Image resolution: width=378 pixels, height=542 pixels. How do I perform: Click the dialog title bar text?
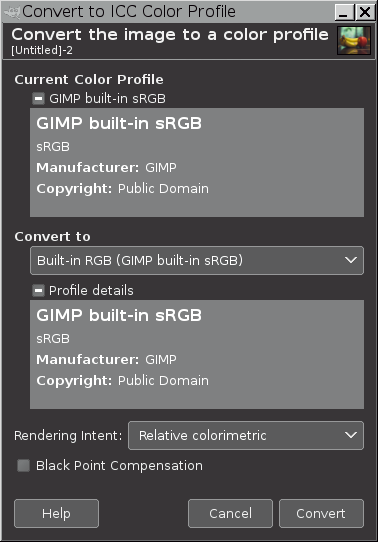129,12
